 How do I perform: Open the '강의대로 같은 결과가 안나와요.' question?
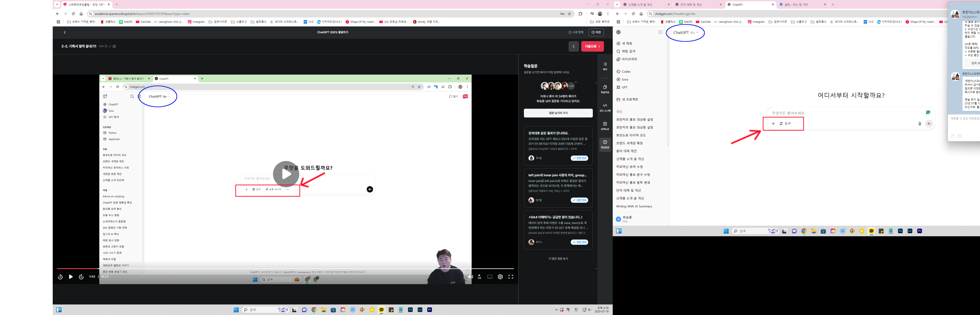tap(558, 146)
